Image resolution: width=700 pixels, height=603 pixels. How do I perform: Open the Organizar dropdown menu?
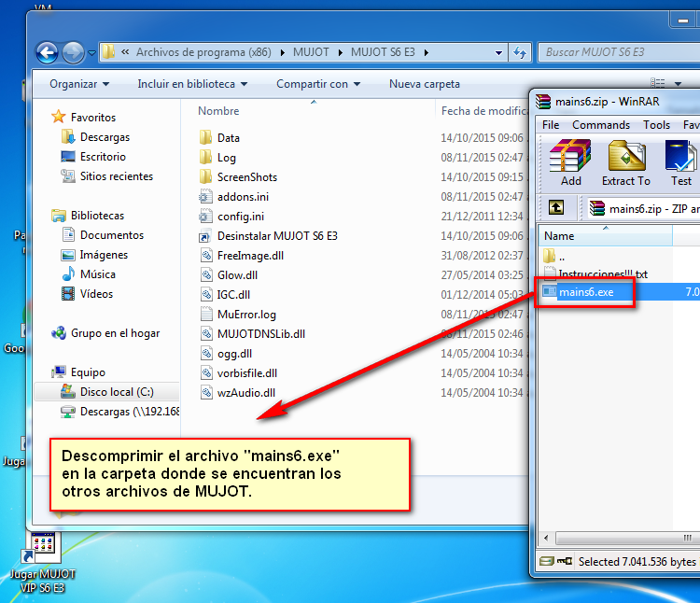79,84
